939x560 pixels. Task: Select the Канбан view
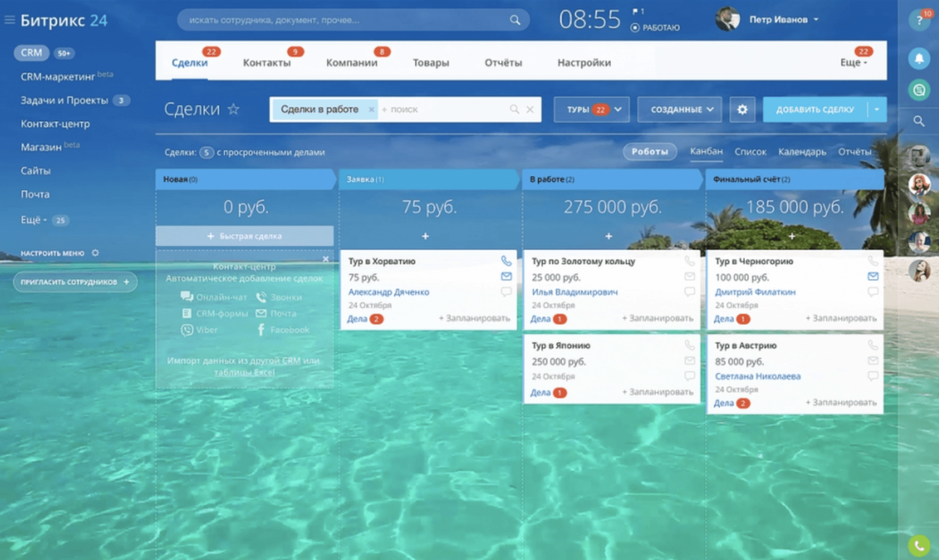coord(706,151)
